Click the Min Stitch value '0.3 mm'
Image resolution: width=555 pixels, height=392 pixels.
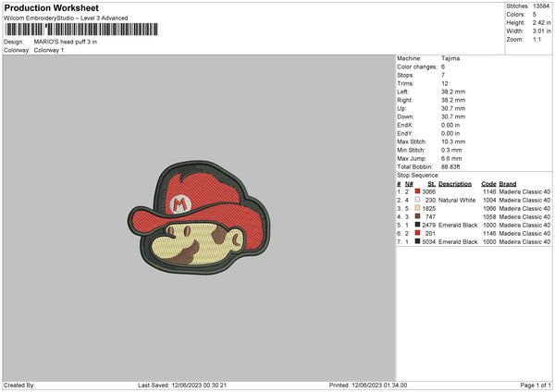(451, 150)
